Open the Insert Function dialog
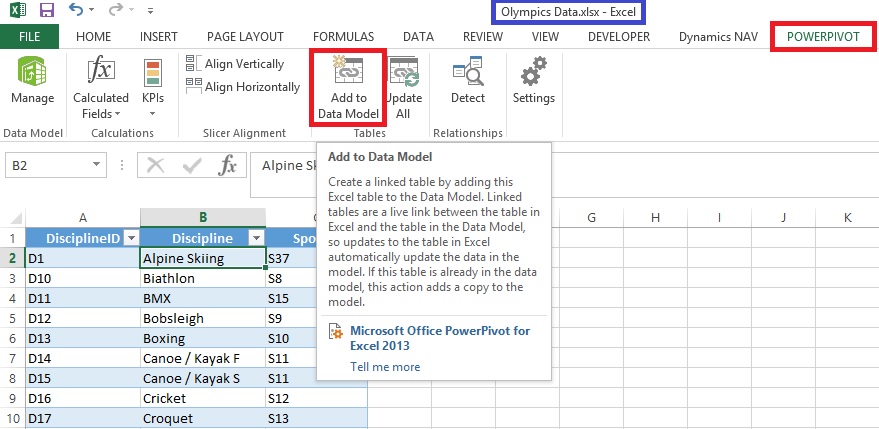 coord(227,165)
